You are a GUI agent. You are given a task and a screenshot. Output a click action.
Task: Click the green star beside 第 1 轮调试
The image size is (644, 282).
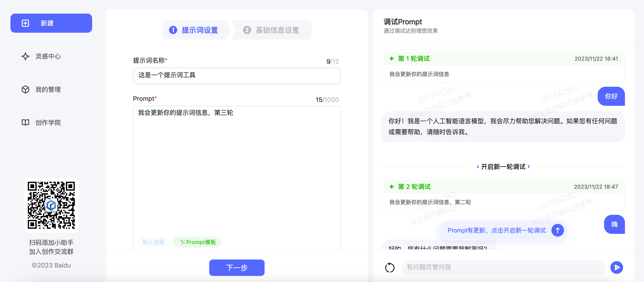391,59
